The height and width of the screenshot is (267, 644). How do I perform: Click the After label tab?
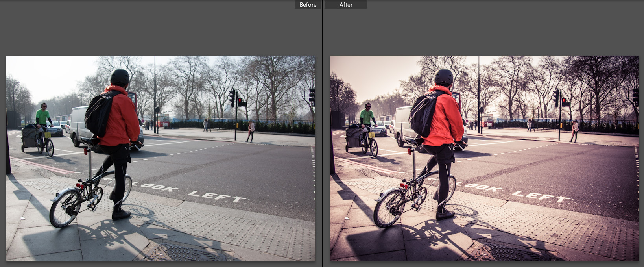coord(346,5)
